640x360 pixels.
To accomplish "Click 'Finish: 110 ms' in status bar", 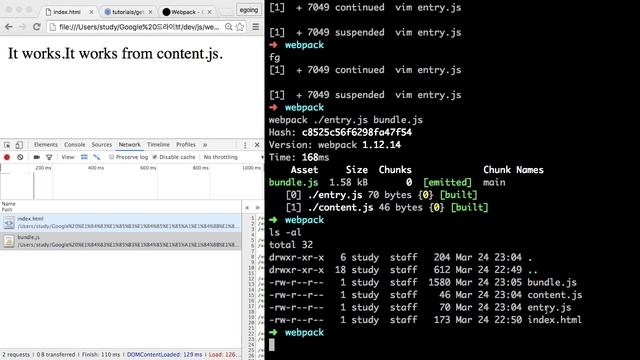I will click(x=101, y=355).
